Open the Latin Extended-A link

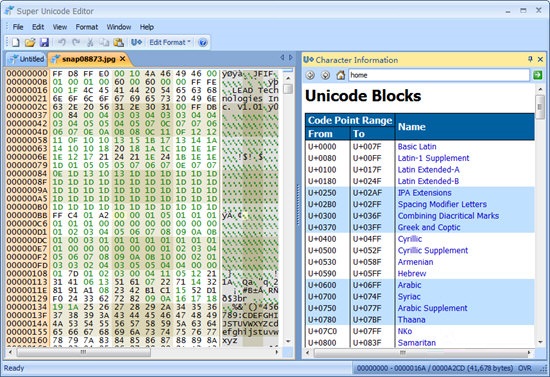click(429, 170)
